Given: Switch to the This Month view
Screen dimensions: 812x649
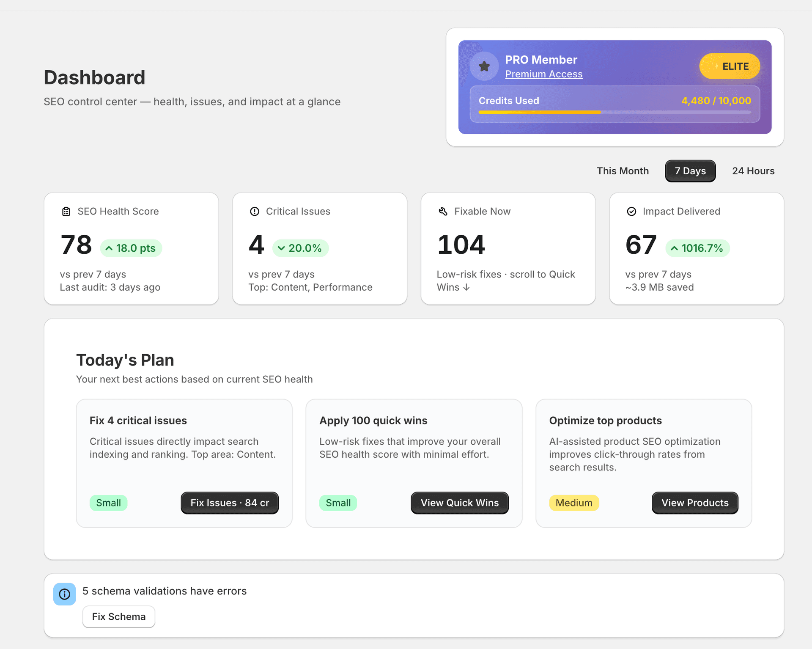Looking at the screenshot, I should [623, 170].
